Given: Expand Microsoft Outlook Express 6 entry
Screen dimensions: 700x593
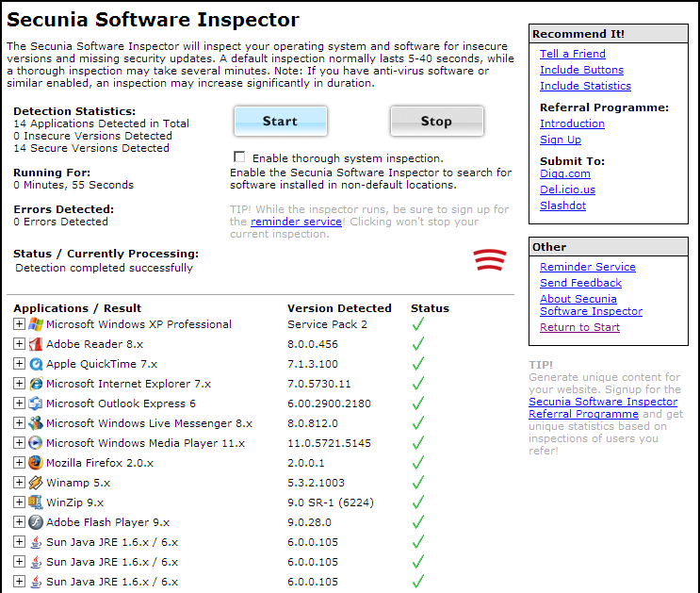Looking at the screenshot, I should [19, 404].
